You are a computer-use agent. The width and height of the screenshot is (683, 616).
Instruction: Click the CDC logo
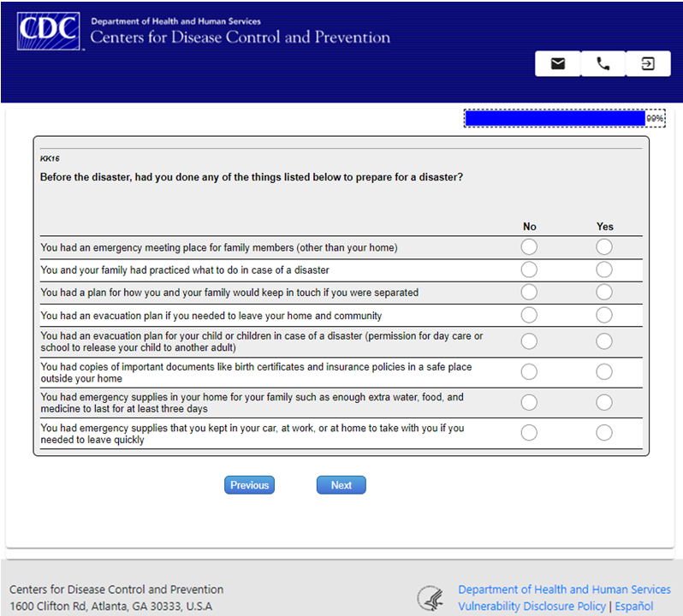49,31
